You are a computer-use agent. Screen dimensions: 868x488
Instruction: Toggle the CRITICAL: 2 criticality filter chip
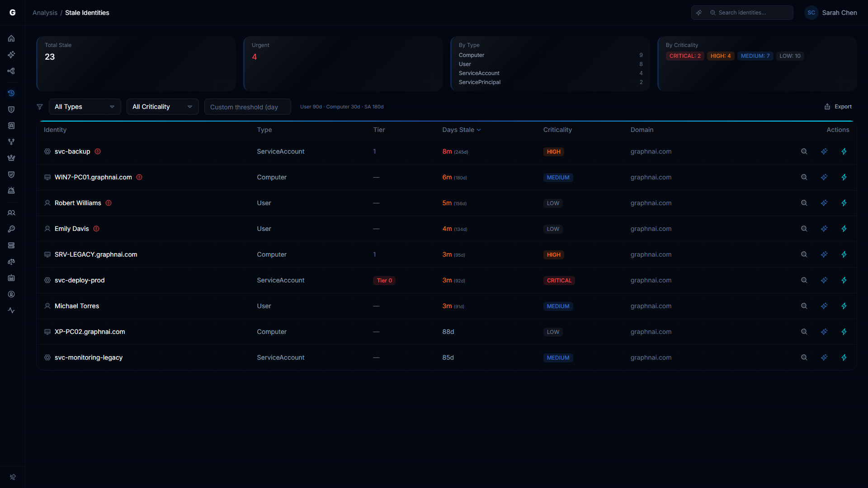(x=685, y=56)
